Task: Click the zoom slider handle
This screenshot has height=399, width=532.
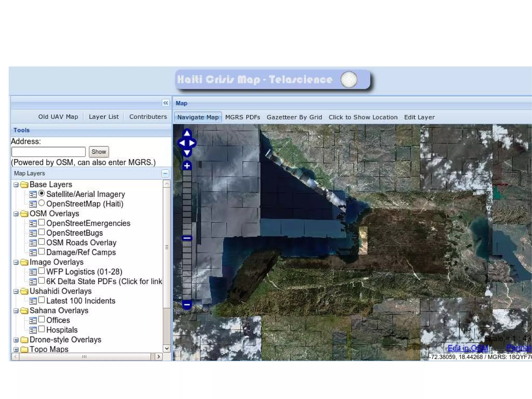Action: click(187, 238)
